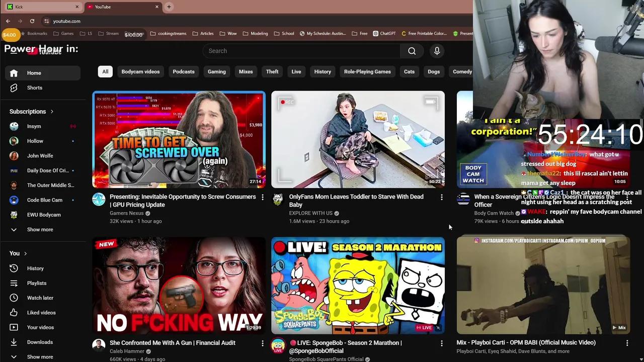Close the Kick tab
Screen dimensions: 644x362
coord(77,7)
